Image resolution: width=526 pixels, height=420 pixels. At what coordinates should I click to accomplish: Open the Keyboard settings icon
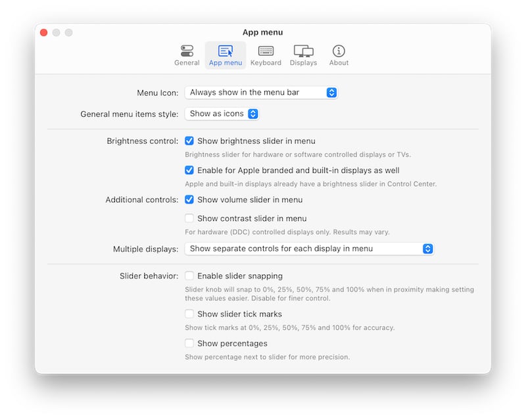pos(266,51)
